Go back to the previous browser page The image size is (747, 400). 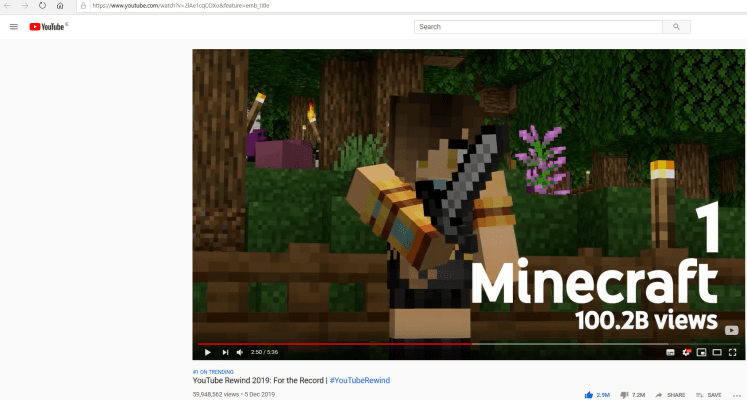(x=8, y=6)
